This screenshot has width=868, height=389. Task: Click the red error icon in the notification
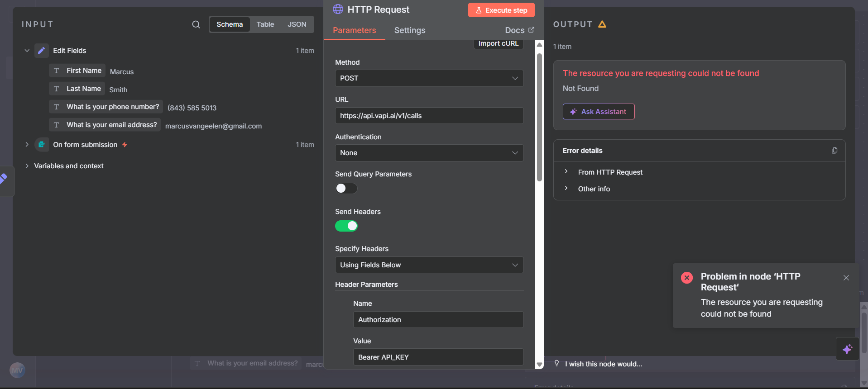point(686,278)
